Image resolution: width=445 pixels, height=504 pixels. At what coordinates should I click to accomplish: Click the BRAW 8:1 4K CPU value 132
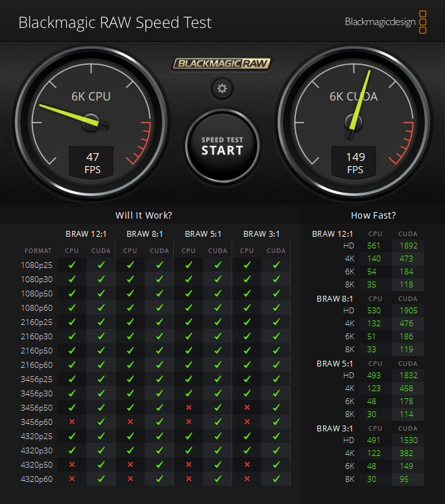[374, 324]
